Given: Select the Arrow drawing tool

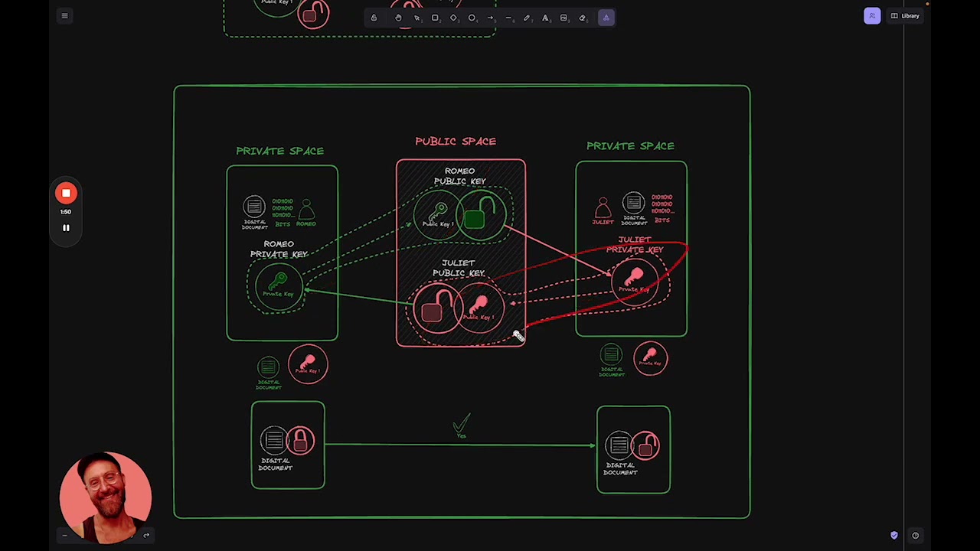Looking at the screenshot, I should coord(490,18).
